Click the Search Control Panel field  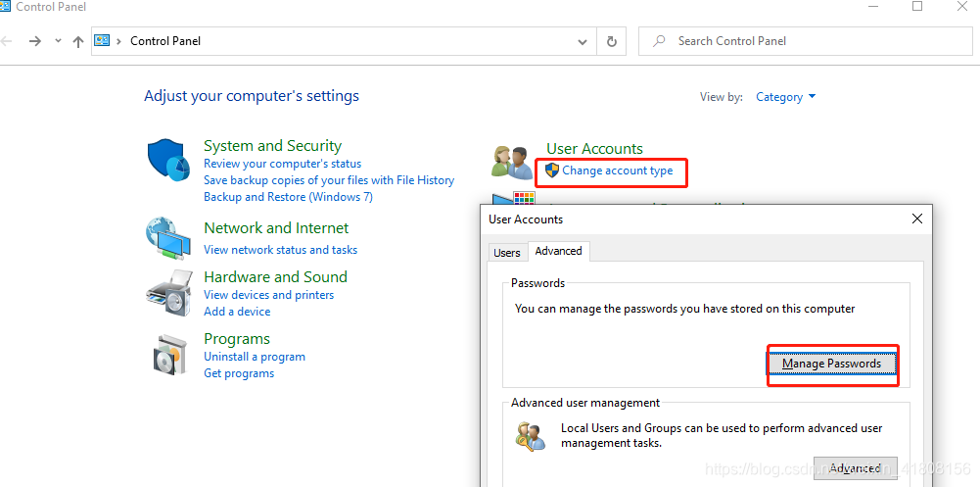click(805, 41)
